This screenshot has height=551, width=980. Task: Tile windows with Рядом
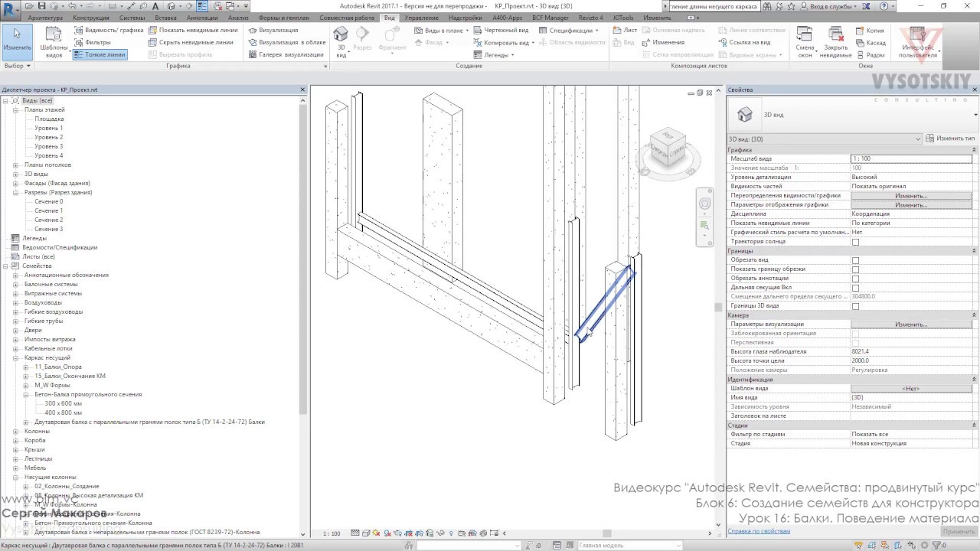pyautogui.click(x=870, y=55)
